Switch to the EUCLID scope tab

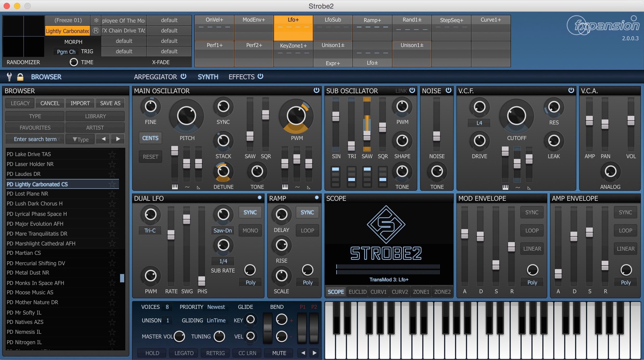click(x=357, y=292)
